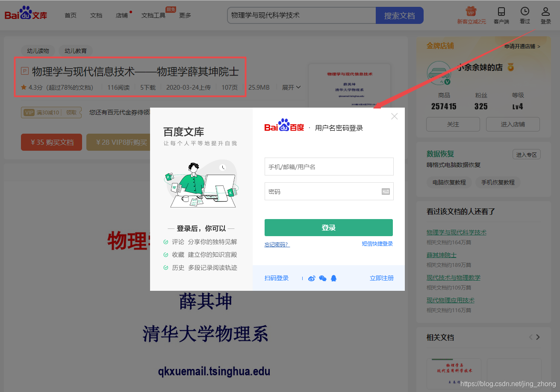
Task: Open the 客户端 client icon
Action: coord(501,12)
